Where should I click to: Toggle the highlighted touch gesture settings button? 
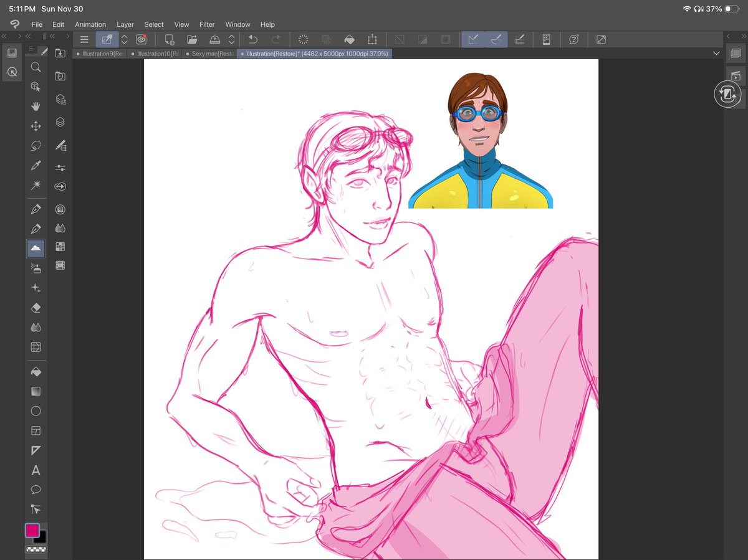pyautogui.click(x=107, y=39)
